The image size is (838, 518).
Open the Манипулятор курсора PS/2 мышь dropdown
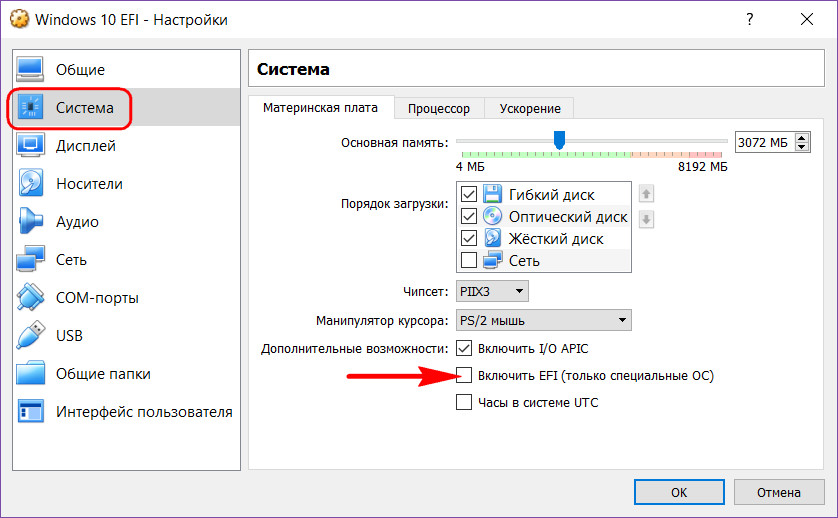coord(544,320)
